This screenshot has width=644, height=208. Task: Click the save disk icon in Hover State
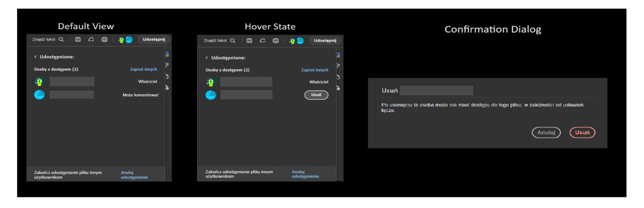(x=249, y=41)
